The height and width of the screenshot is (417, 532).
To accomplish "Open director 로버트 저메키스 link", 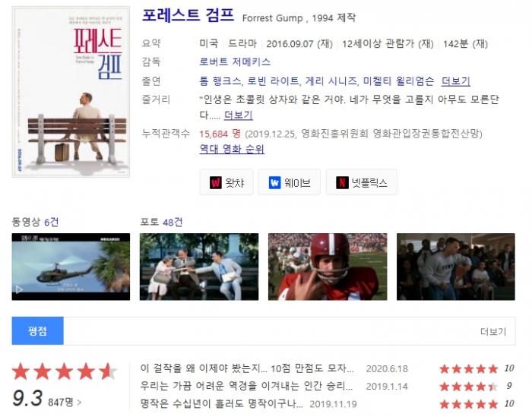I will point(235,62).
